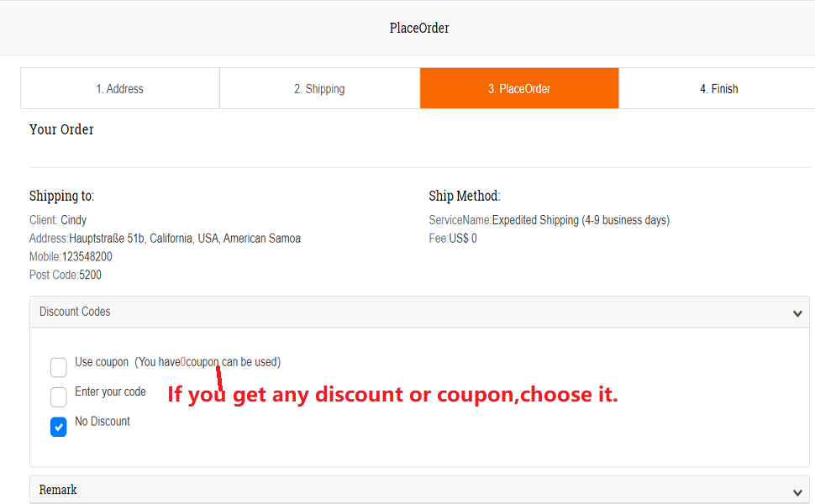Uncheck the No Discount checkbox
This screenshot has height=504, width=815.
pyautogui.click(x=59, y=427)
